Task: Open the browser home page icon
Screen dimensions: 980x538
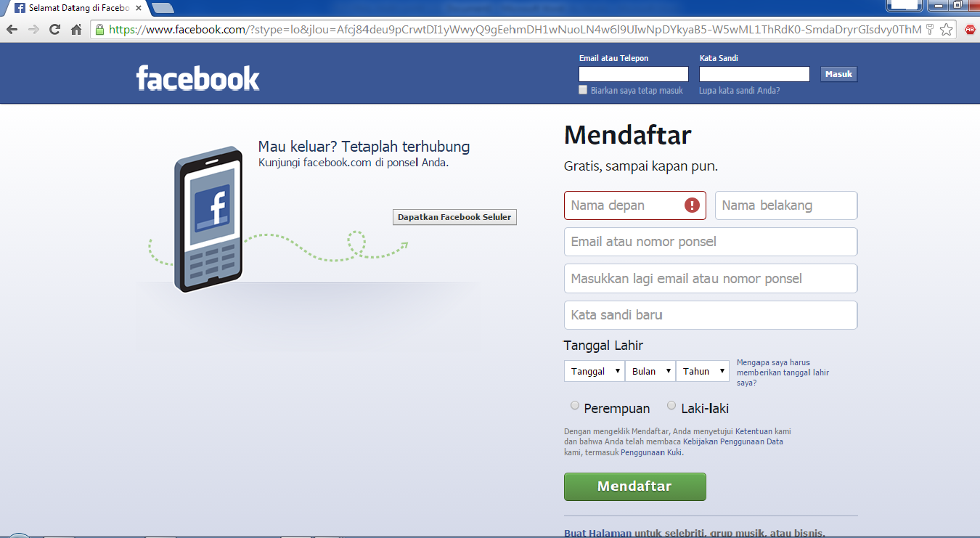Action: [75, 30]
